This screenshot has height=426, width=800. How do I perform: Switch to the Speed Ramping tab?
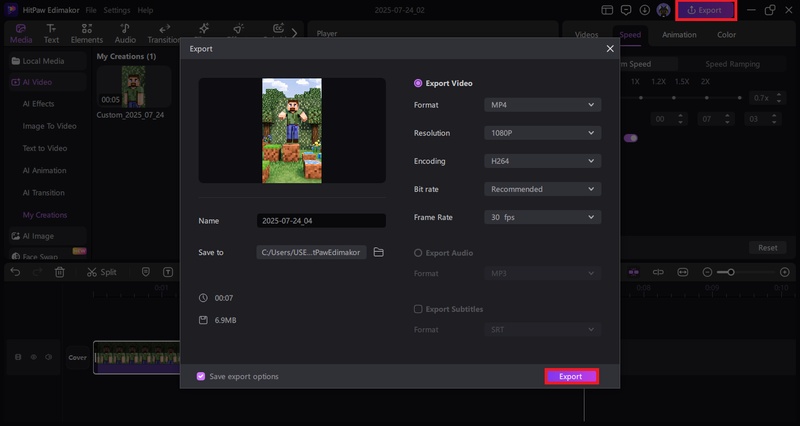pyautogui.click(x=733, y=64)
